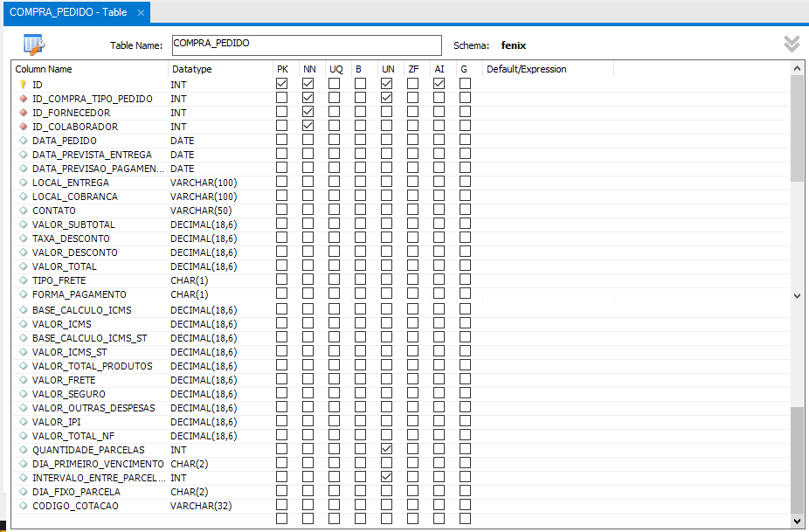Screen dimensions: 809x532
Task: Click the diamond icon of VALOR_SUBTOTAL
Action: click(24, 224)
